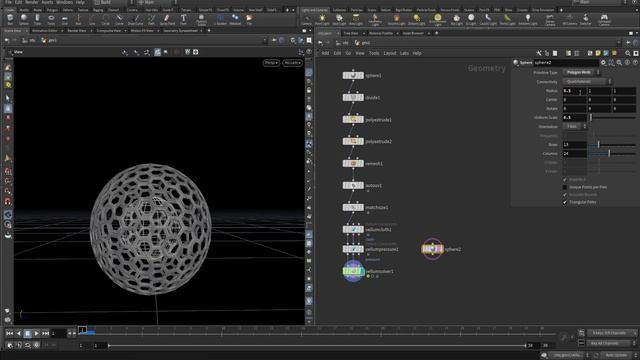Jump to last frame on timeline

click(45, 333)
